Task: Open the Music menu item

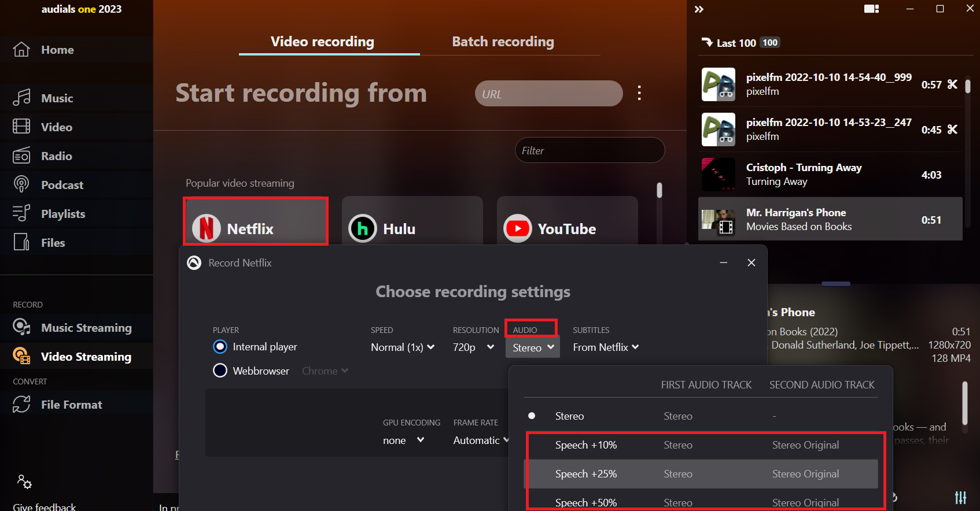Action: tap(76, 98)
